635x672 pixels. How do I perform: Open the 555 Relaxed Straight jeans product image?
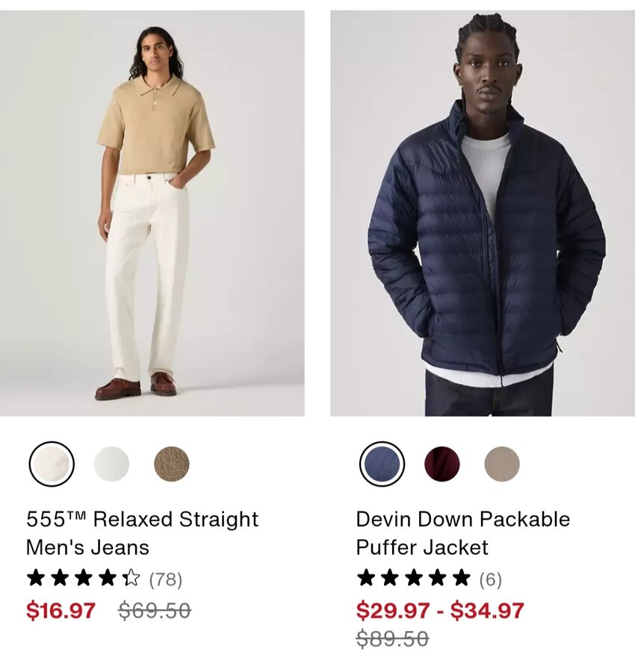(152, 213)
